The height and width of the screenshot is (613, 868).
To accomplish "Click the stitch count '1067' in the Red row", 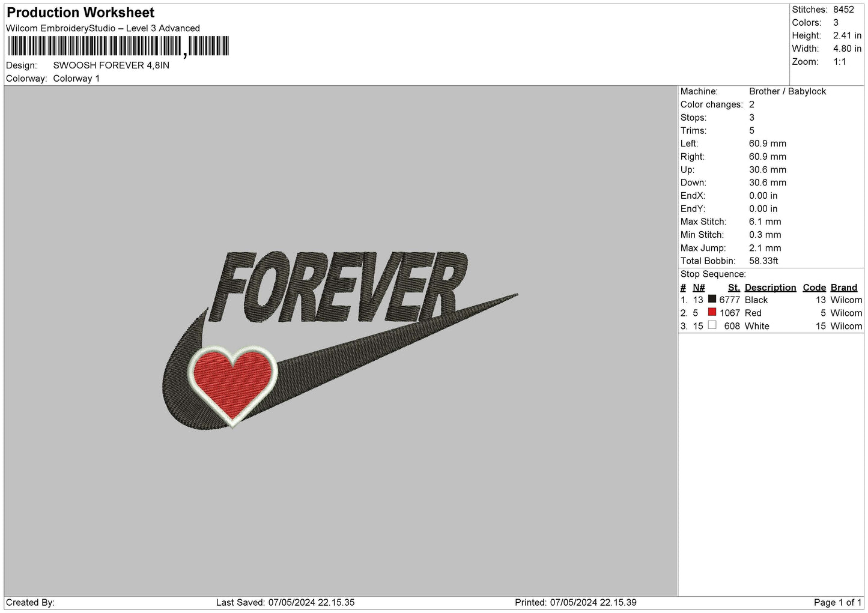I will [x=730, y=313].
